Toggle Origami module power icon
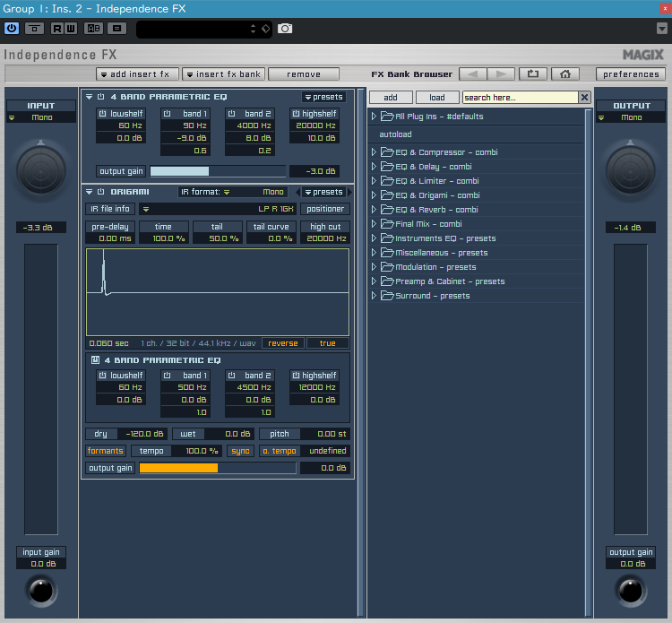 (100, 192)
